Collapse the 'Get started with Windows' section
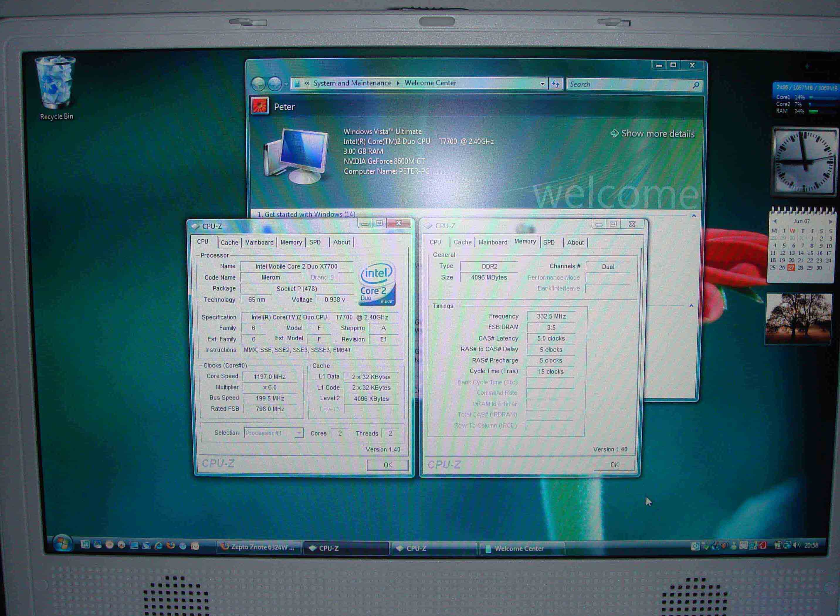 coord(694,216)
